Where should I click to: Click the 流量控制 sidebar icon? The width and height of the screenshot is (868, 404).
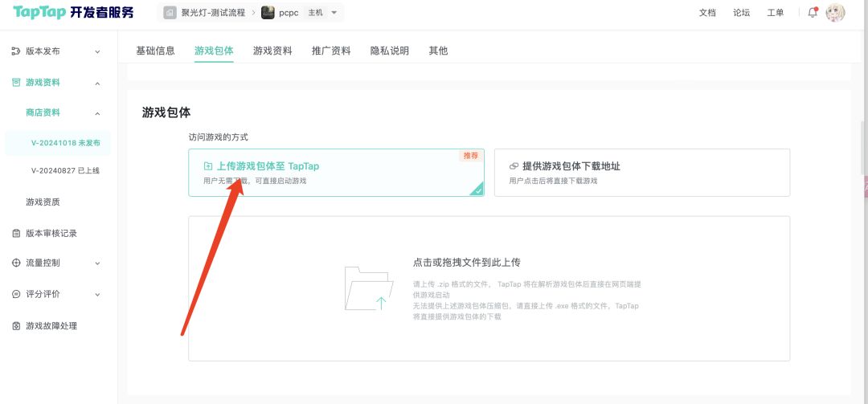click(16, 263)
